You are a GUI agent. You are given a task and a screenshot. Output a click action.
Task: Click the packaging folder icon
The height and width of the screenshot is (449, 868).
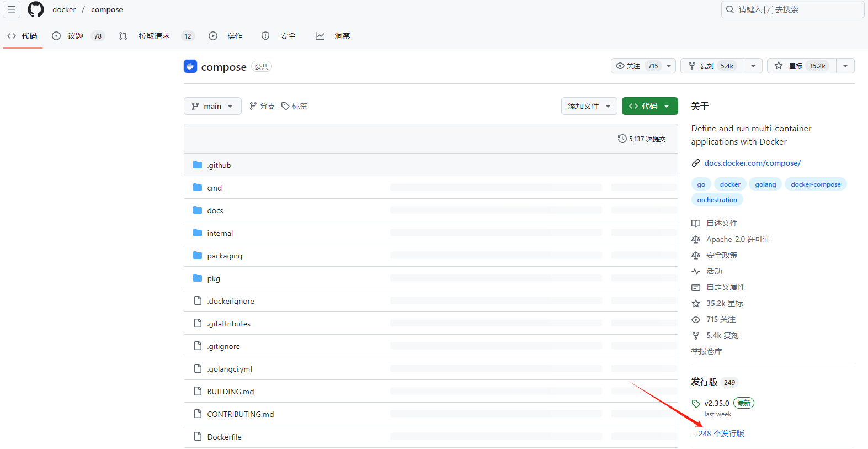point(198,255)
